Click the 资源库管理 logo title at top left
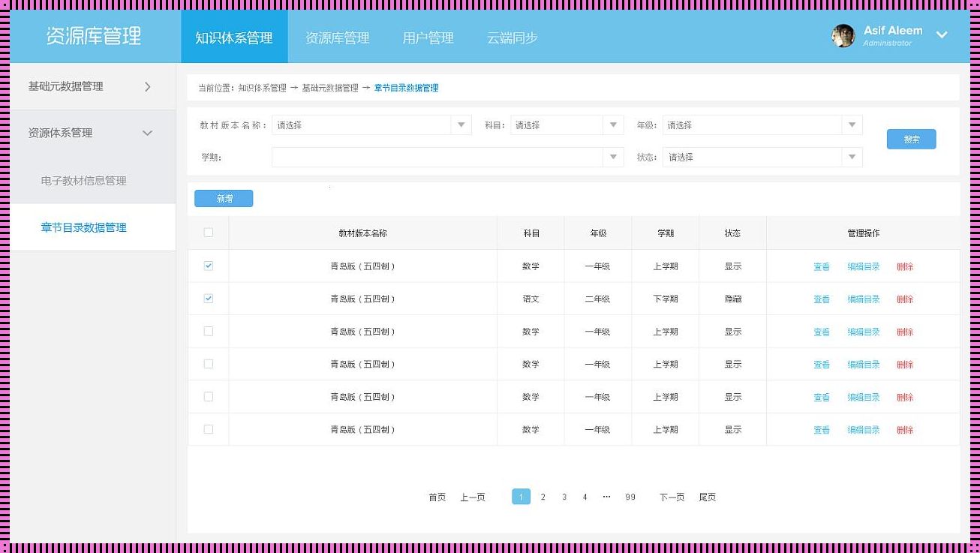Viewport: 980px width, 553px height. 93,36
